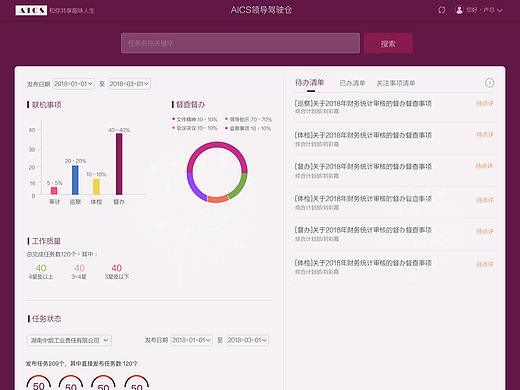Open the top 2018-01-01 start date dropdown
This screenshot has width=520, height=390.
(73, 84)
